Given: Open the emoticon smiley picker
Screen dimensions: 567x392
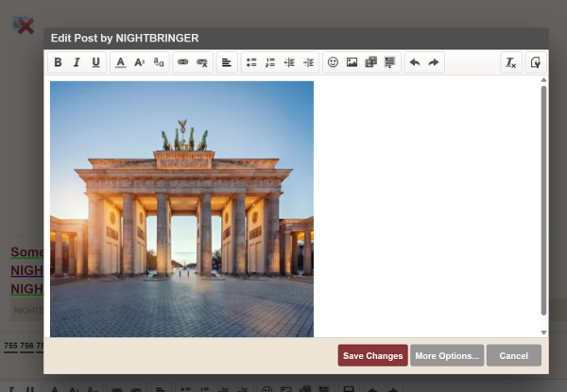Looking at the screenshot, I should point(333,62).
